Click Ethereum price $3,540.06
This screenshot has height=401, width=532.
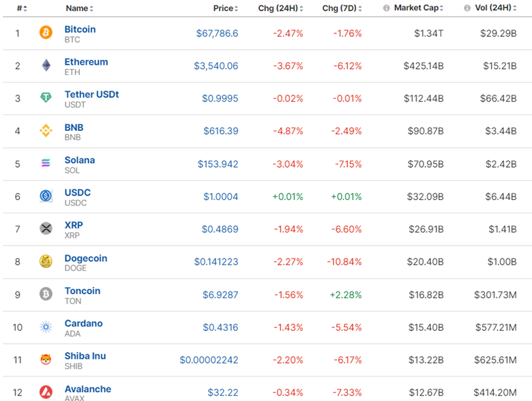point(216,66)
